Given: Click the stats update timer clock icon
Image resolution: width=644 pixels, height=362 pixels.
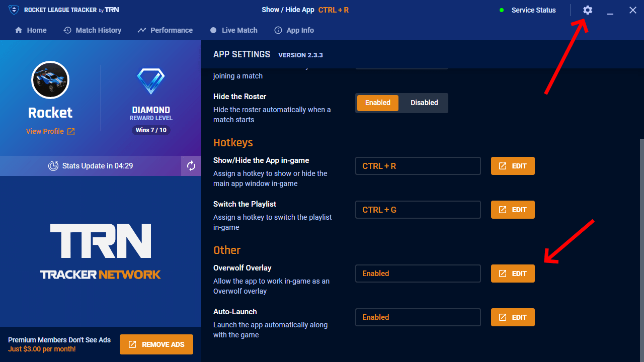Looking at the screenshot, I should [x=53, y=166].
